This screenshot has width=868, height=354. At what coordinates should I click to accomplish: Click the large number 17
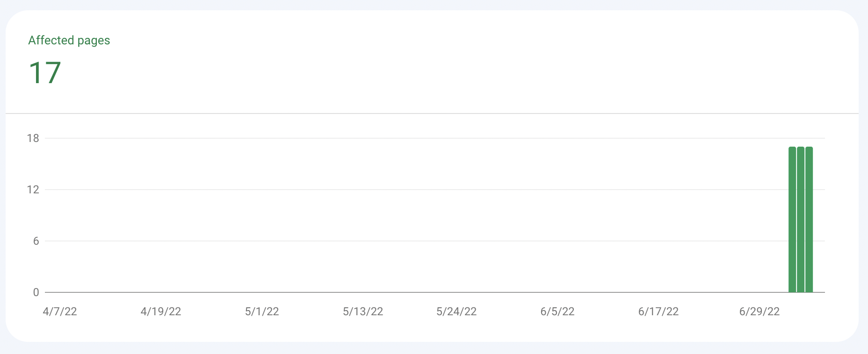[x=45, y=73]
